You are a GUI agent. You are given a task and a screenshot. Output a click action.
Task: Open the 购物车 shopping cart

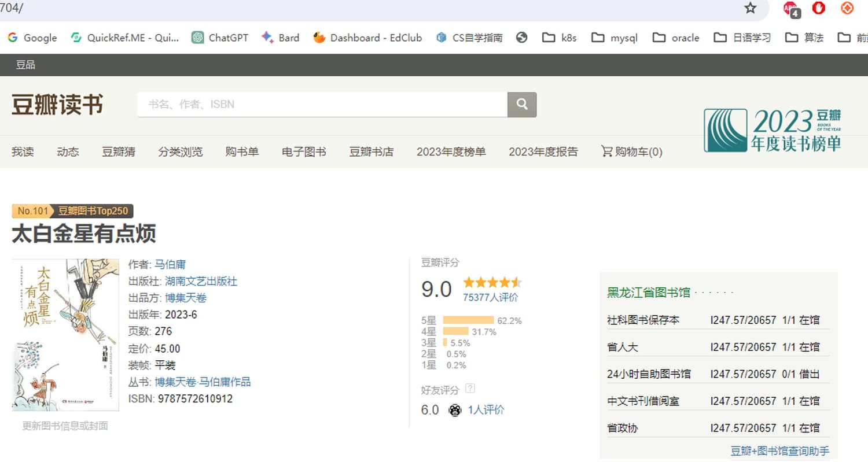(631, 152)
